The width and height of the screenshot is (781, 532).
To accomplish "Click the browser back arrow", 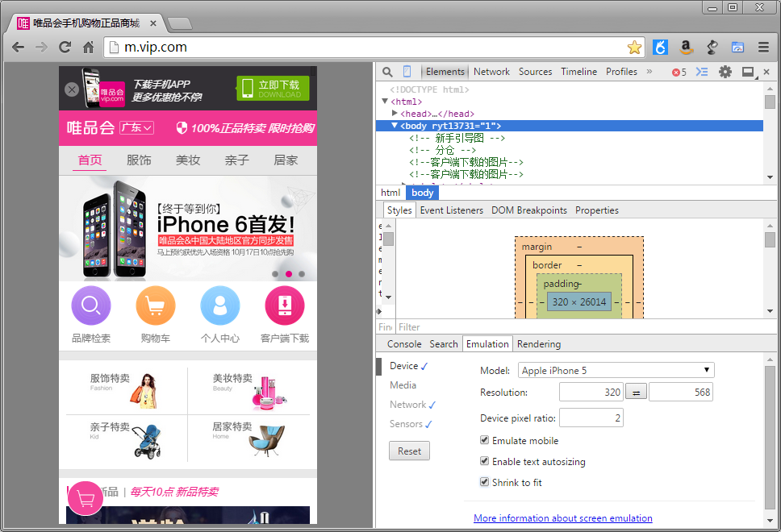I will point(18,48).
